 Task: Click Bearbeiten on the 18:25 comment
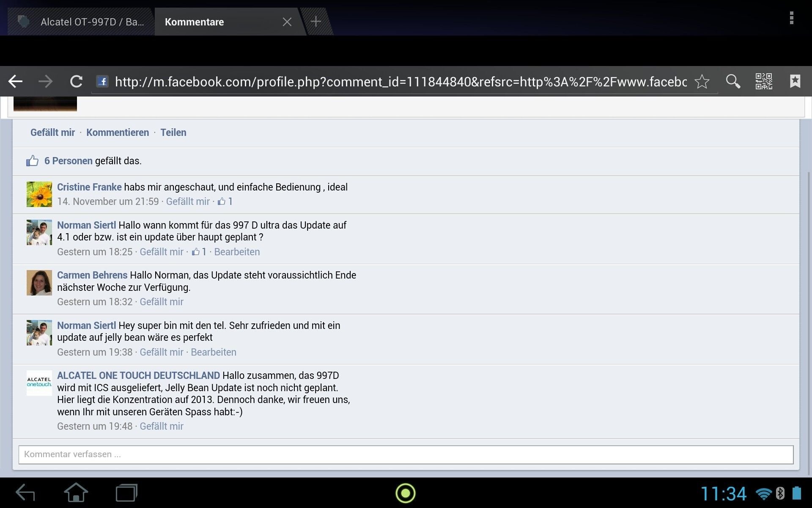[237, 252]
